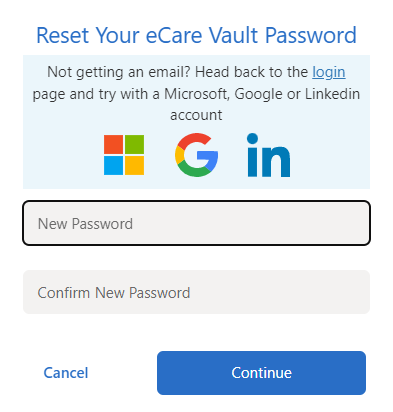Focus the Confirm New Password field
393x412 pixels.
196,292
